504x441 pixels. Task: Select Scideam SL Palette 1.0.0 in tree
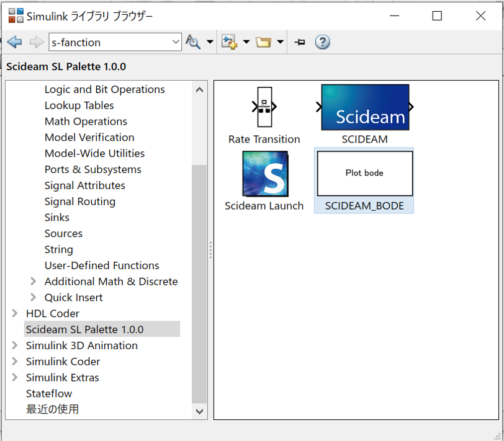pos(85,329)
